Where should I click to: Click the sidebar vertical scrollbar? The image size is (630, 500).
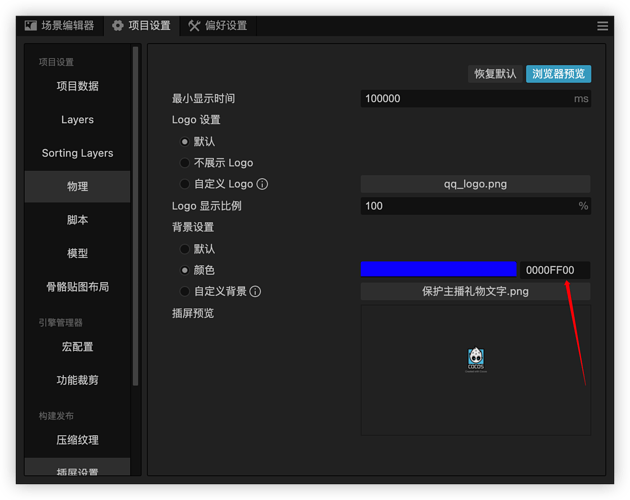coord(135,216)
